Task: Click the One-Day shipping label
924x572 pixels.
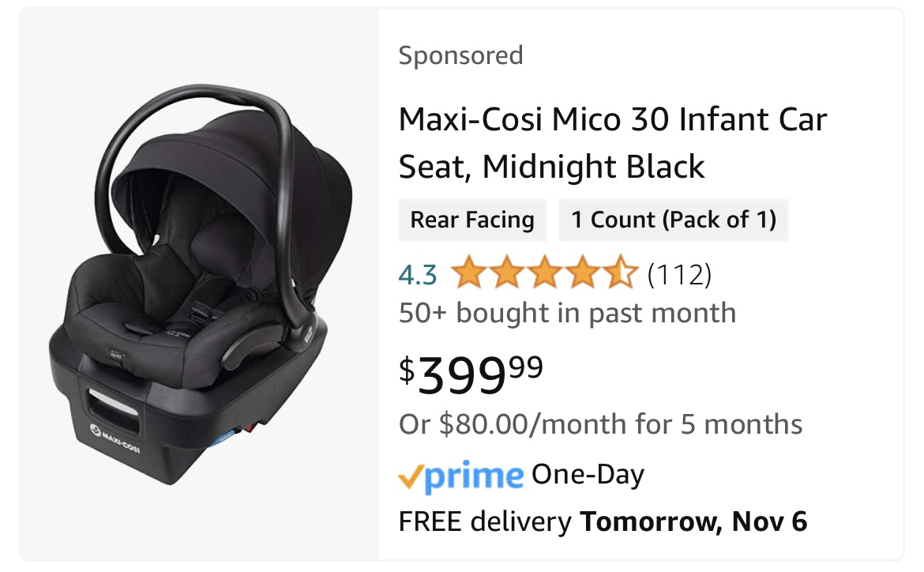Action: click(588, 475)
